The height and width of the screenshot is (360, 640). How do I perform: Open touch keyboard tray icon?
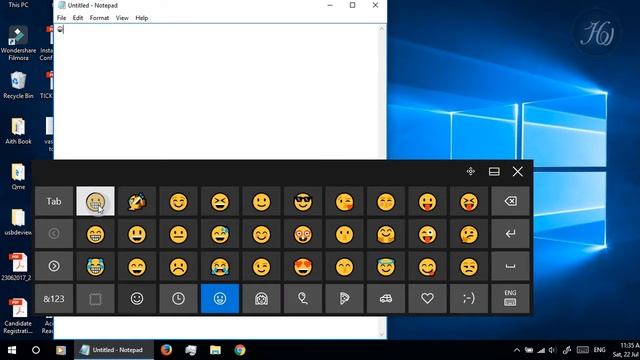pyautogui.click(x=582, y=350)
